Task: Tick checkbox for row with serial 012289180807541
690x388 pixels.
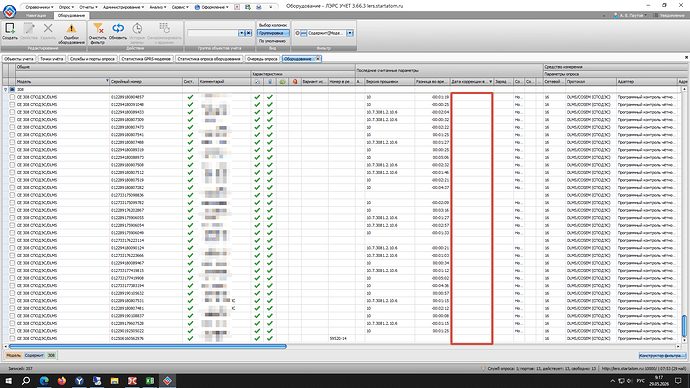Action: [x=12, y=135]
